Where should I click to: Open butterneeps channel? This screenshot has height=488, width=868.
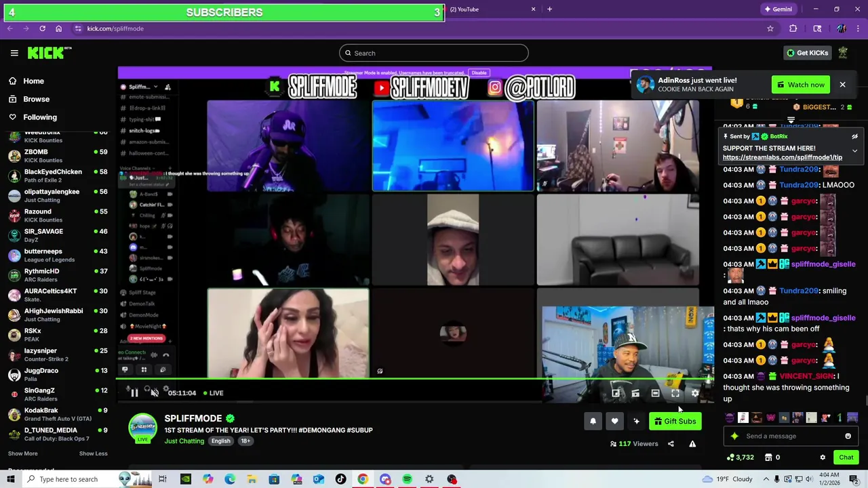coord(58,256)
